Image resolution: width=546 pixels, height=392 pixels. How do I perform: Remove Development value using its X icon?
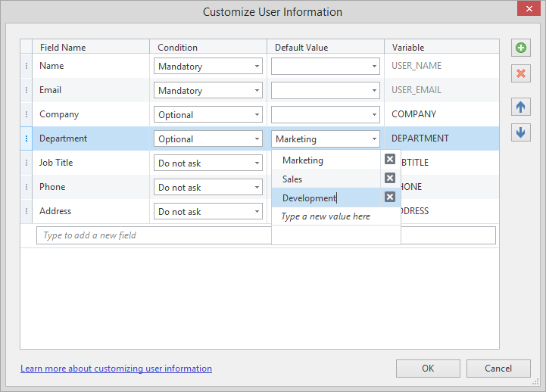click(x=390, y=197)
